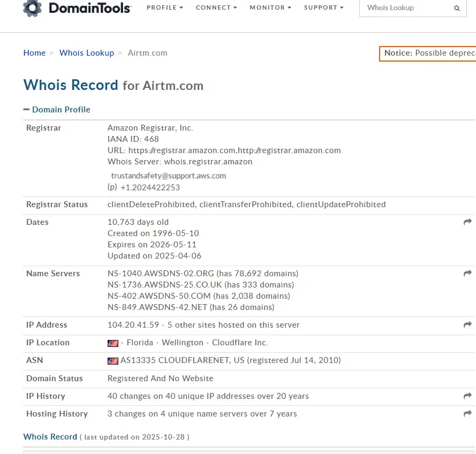This screenshot has height=454, width=476.
Task: Click 'AS13335 CLOUDFLARENET, US' ASN text
Action: (x=182, y=360)
